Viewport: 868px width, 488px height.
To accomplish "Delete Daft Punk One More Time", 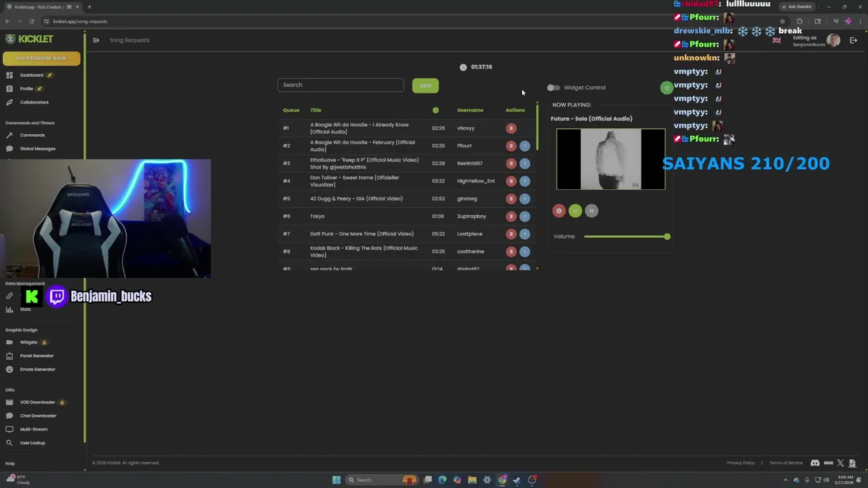I will [511, 234].
